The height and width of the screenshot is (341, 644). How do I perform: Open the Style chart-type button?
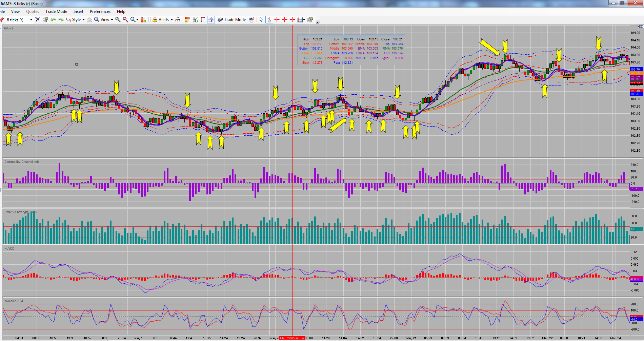pyautogui.click(x=74, y=20)
